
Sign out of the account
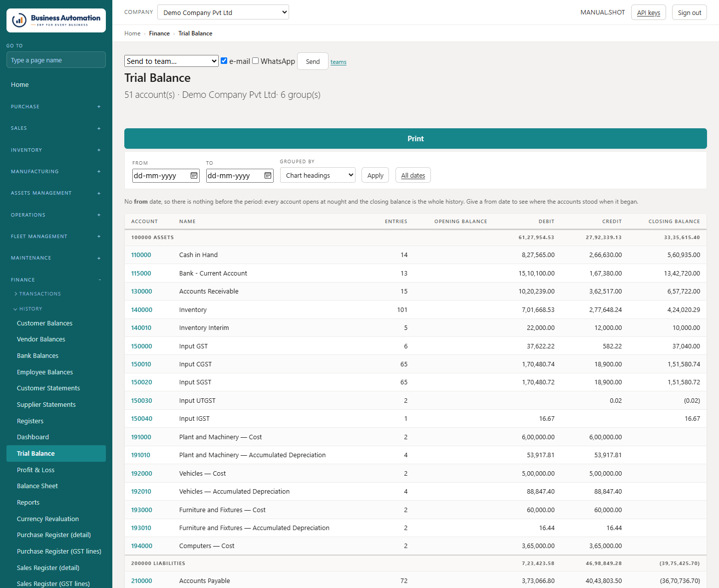690,12
